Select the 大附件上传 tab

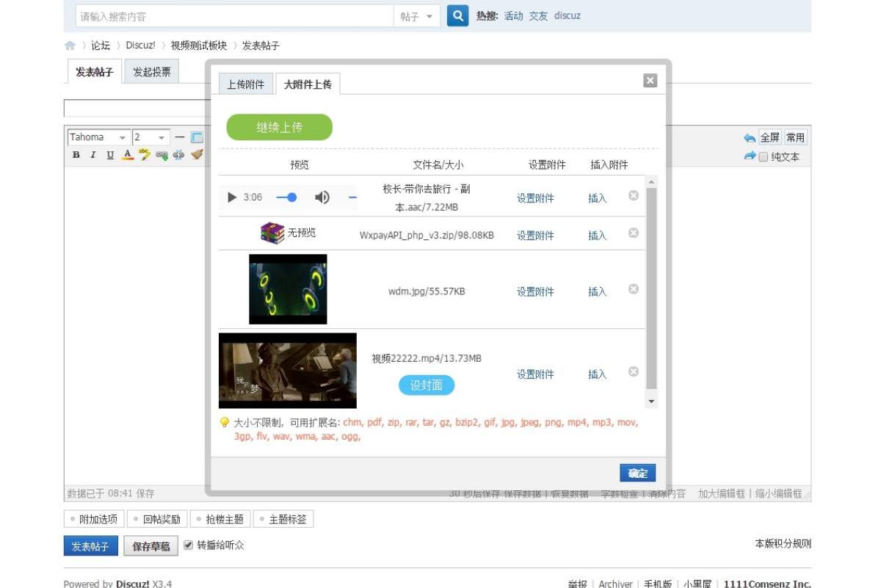click(308, 84)
